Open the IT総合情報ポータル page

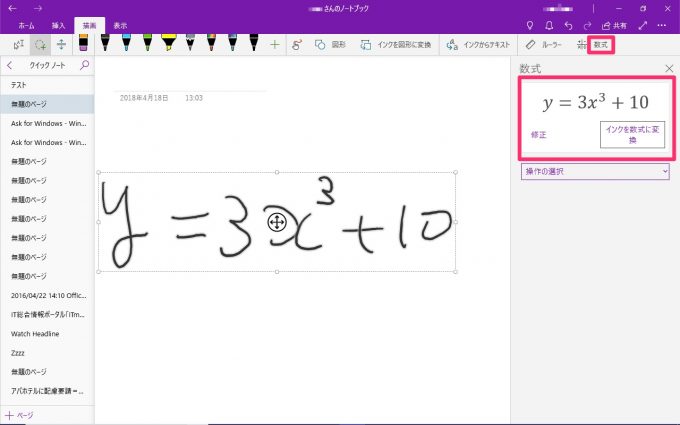point(47,314)
